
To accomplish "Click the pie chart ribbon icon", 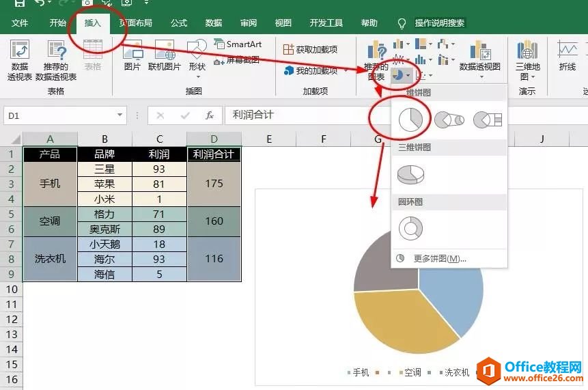I will point(397,76).
